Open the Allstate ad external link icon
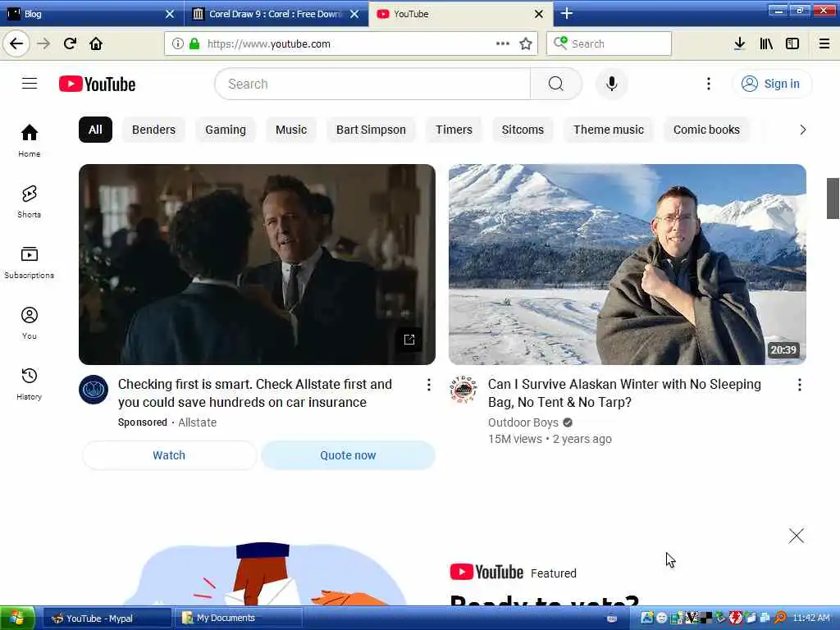 coord(409,339)
